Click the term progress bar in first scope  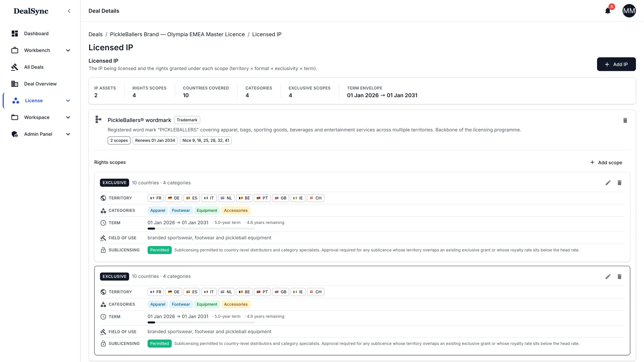[201, 229]
